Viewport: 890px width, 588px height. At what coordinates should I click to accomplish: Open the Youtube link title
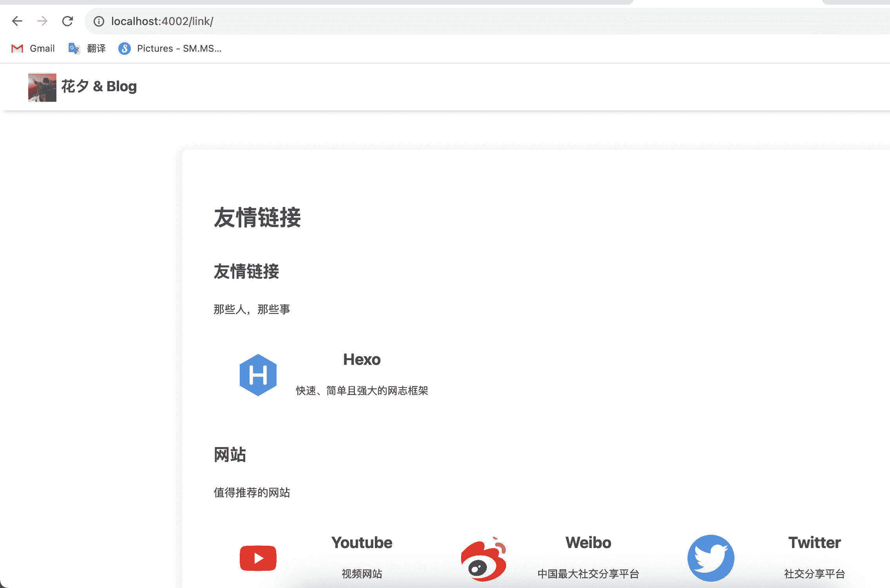pyautogui.click(x=362, y=543)
